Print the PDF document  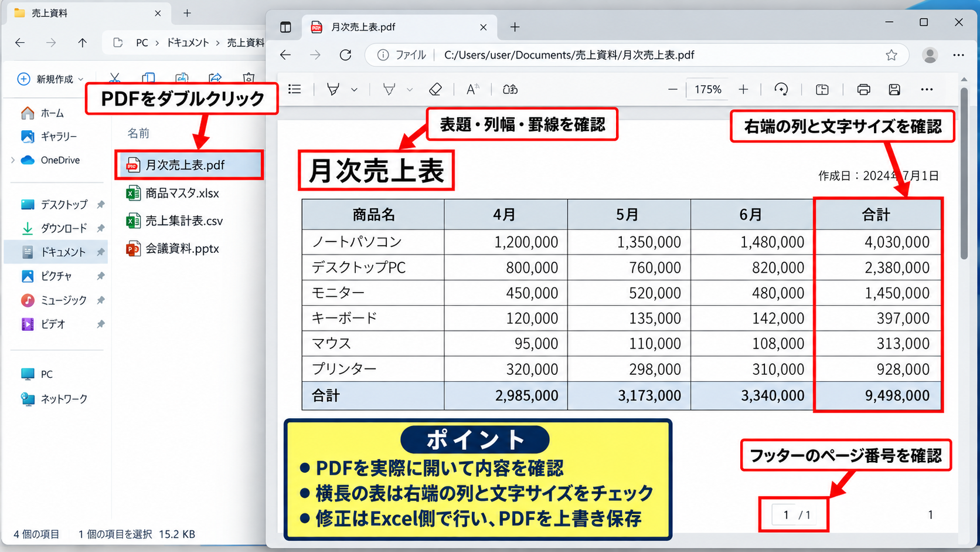[x=863, y=89]
